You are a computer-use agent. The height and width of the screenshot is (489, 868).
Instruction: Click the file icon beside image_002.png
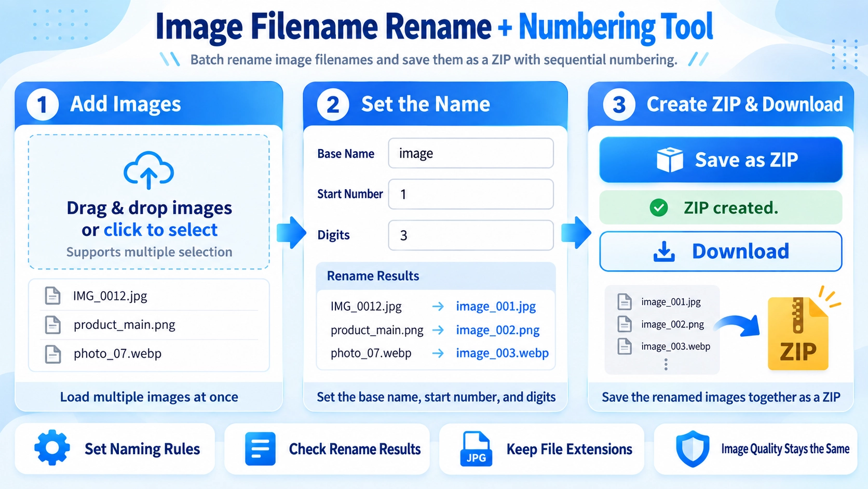point(625,324)
